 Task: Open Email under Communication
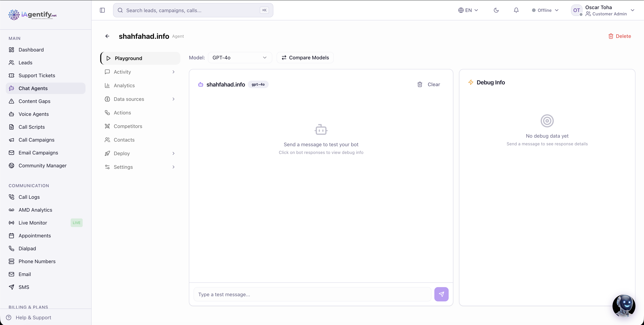45,274
